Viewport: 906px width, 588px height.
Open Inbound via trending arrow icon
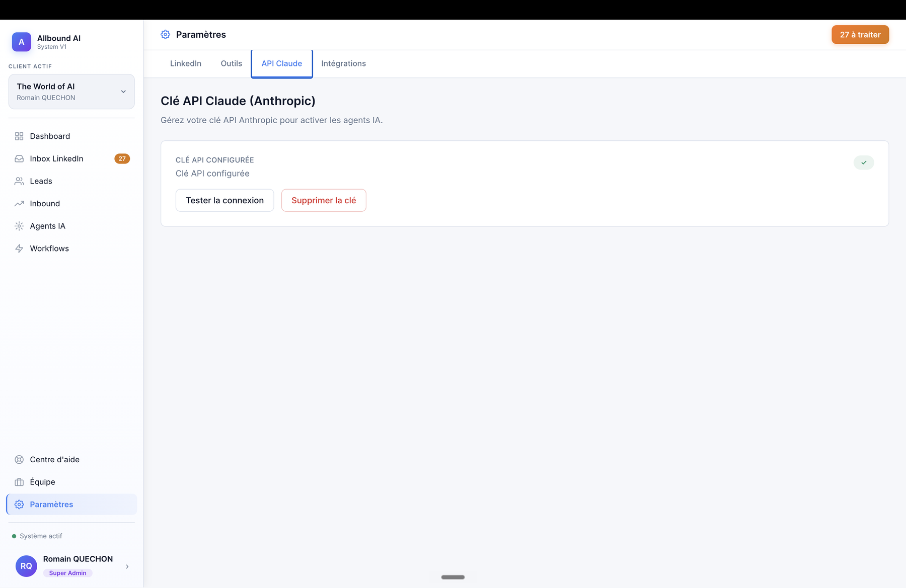(x=19, y=204)
